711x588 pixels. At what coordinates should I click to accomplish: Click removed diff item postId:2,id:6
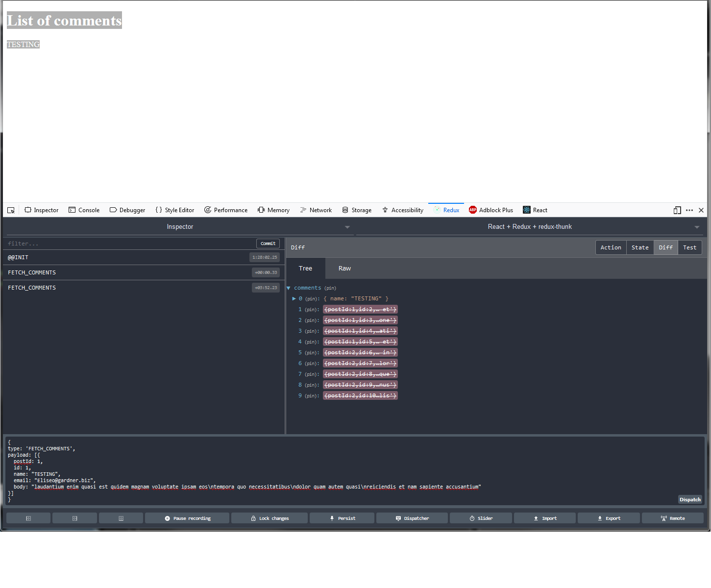click(x=360, y=352)
